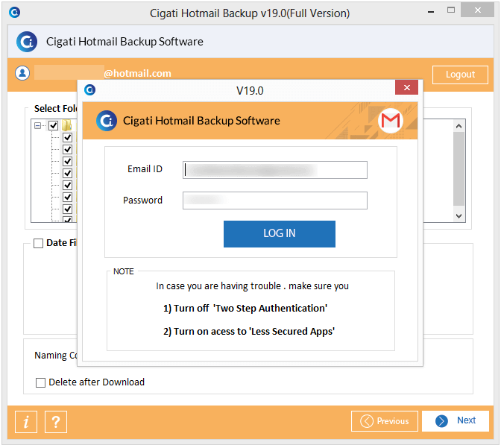Click the Cigati logo in main window header
This screenshot has width=501, height=448.
click(27, 42)
